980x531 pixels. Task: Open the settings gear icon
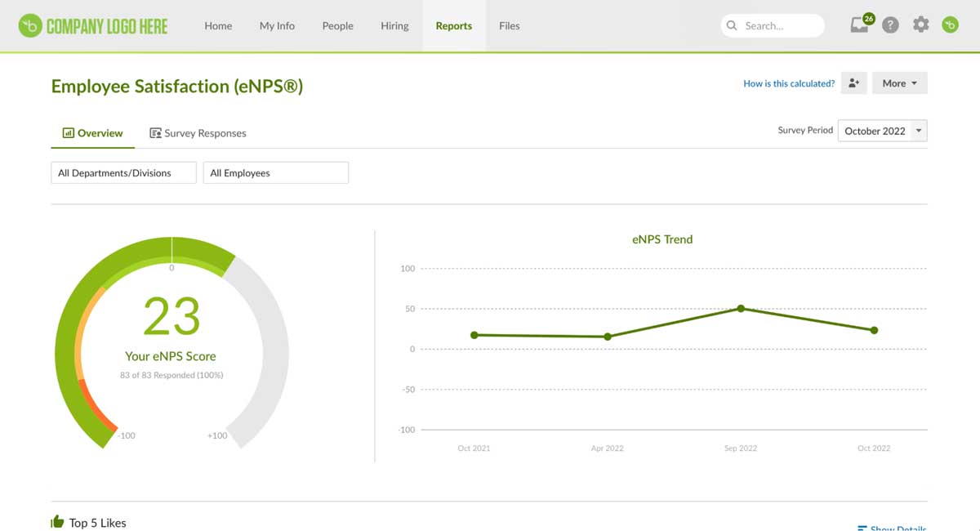click(920, 25)
